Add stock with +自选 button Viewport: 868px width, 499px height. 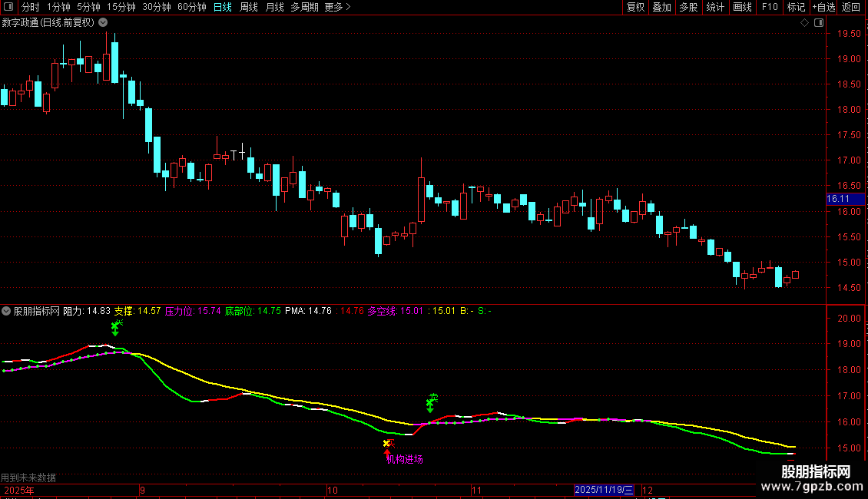click(x=823, y=7)
